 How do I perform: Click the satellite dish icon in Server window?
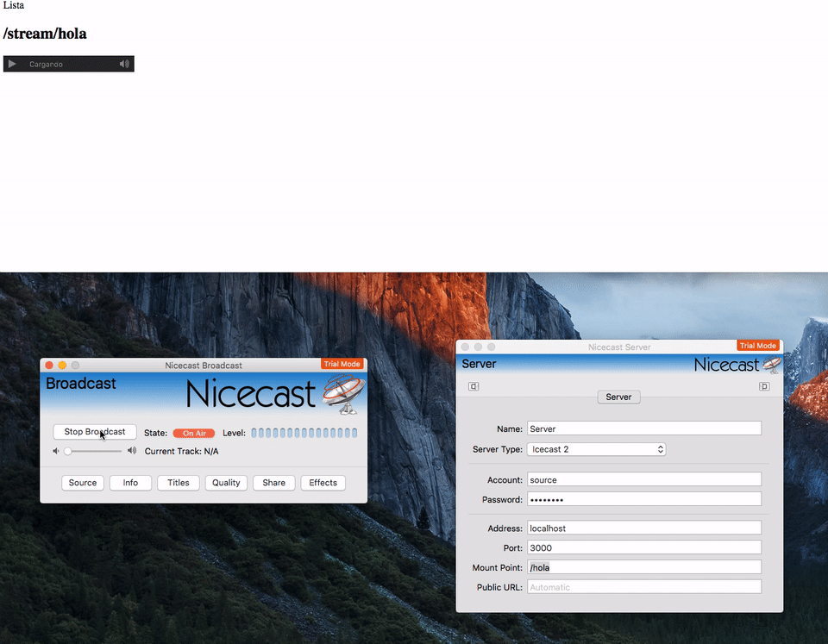[x=772, y=364]
